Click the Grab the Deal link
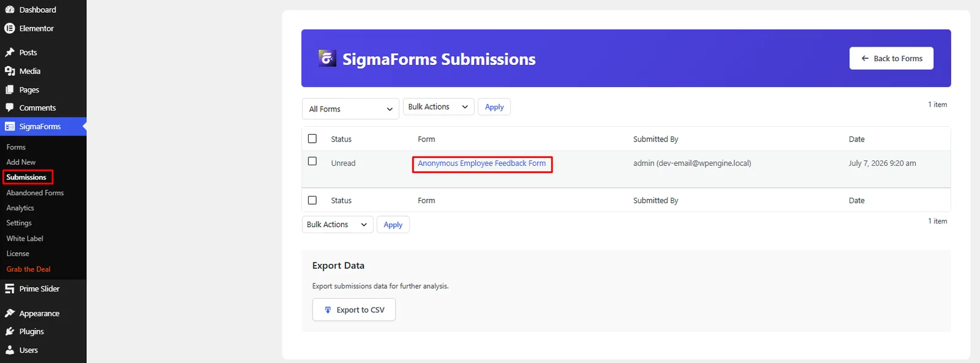980x363 pixels. (x=28, y=269)
